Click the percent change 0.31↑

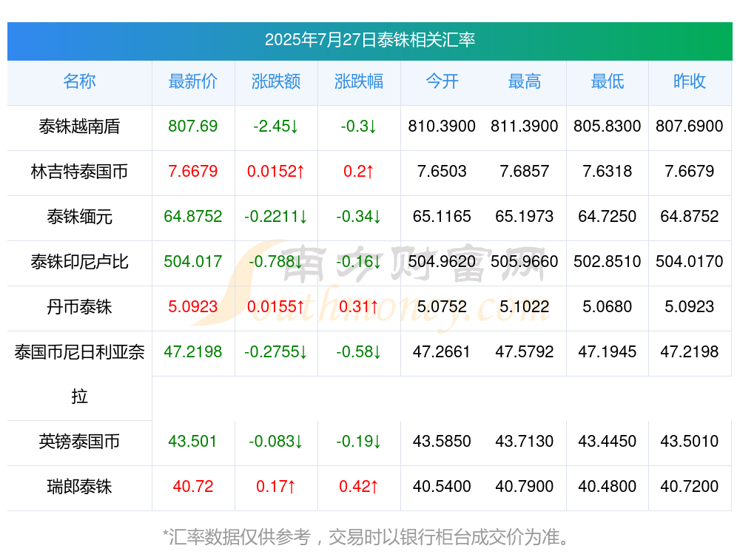pyautogui.click(x=359, y=307)
